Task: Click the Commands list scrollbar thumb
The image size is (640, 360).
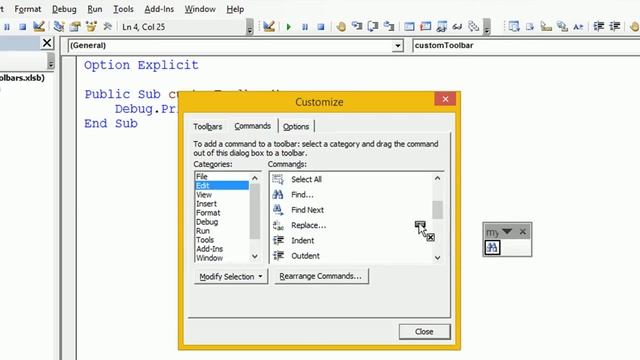Action: pos(438,210)
